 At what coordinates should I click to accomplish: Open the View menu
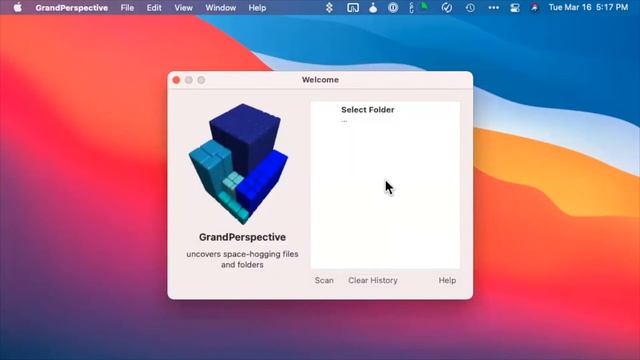(183, 8)
